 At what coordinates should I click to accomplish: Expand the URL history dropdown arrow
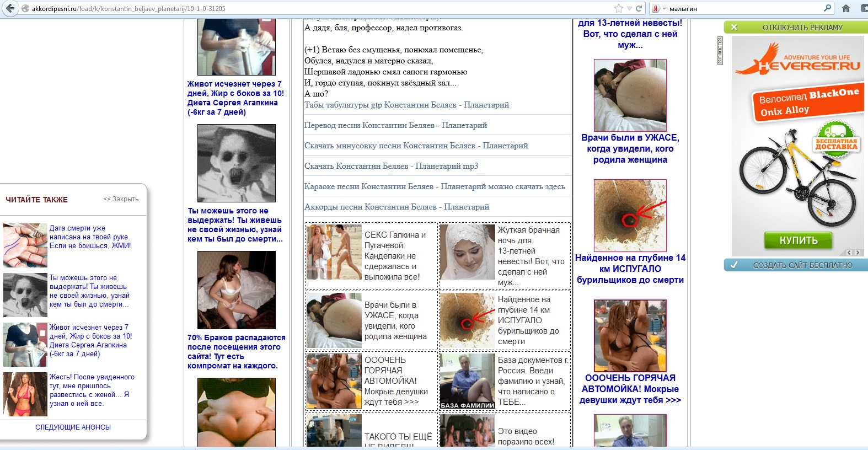pyautogui.click(x=629, y=8)
